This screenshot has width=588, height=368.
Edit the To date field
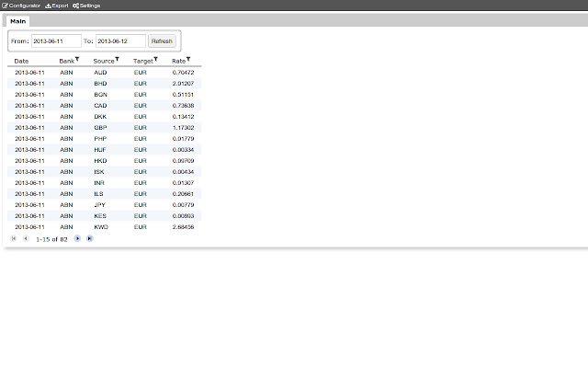point(120,40)
